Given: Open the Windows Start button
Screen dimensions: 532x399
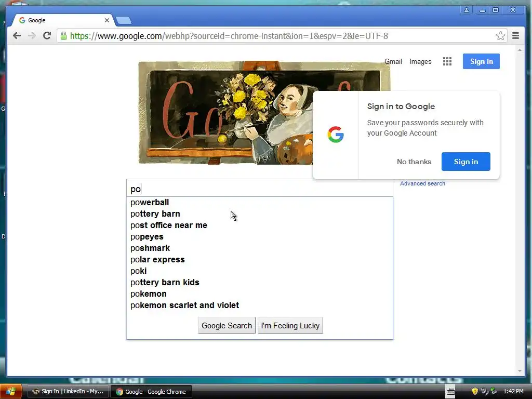Looking at the screenshot, I should pyautogui.click(x=11, y=391).
